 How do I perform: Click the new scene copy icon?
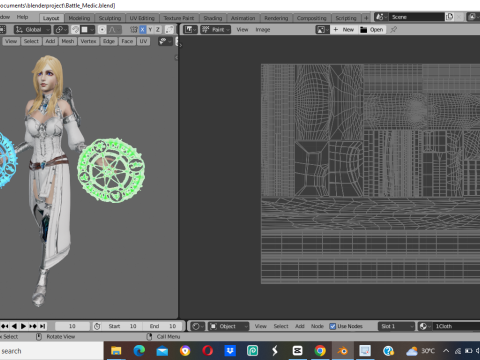(x=449, y=17)
